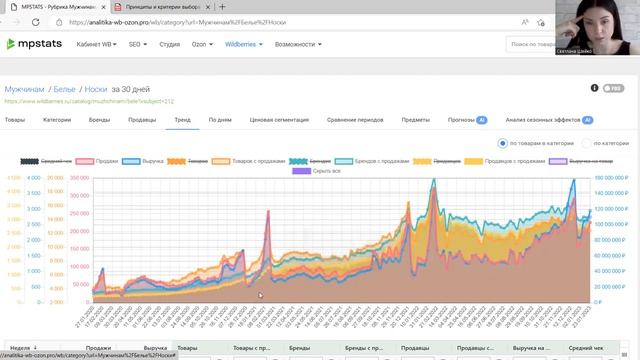Open the Ozon dropdown menu

(202, 44)
